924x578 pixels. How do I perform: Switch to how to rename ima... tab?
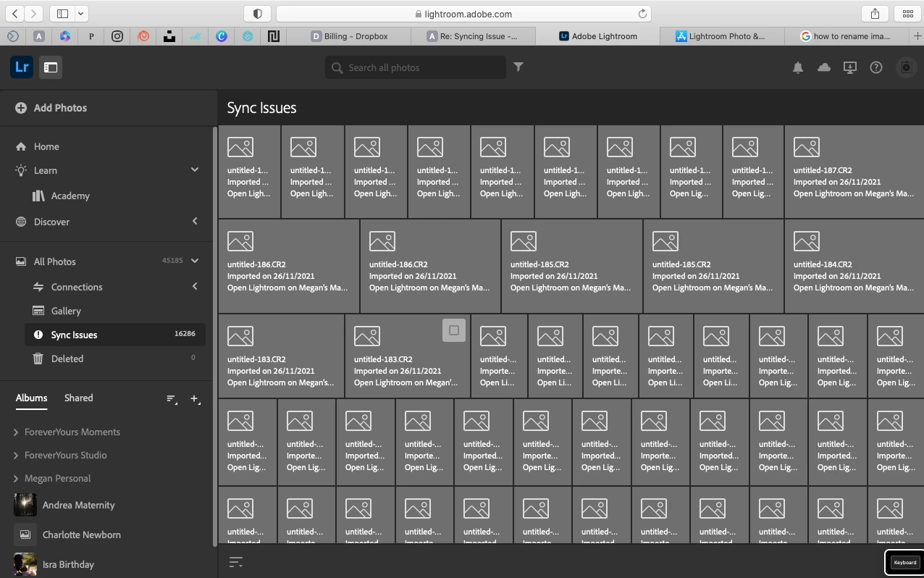pos(846,35)
